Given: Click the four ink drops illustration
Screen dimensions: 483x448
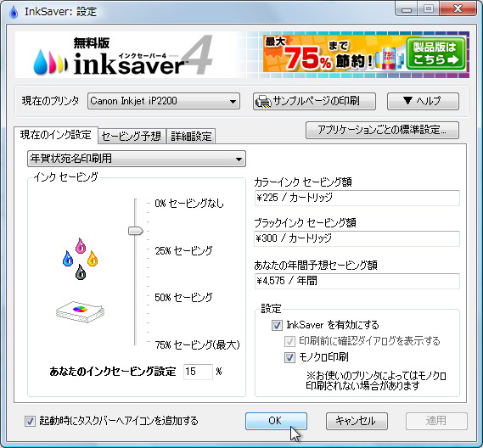Looking at the screenshot, I should (80, 259).
